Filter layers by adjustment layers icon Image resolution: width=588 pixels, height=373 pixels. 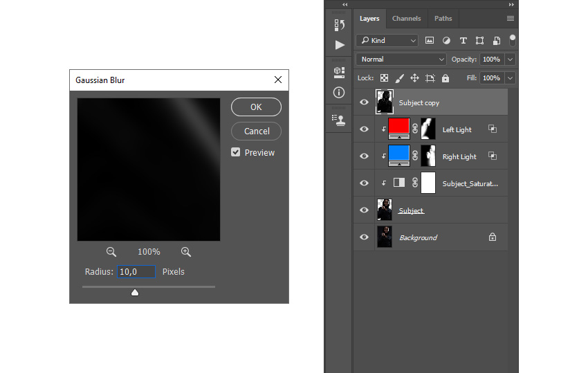point(446,41)
